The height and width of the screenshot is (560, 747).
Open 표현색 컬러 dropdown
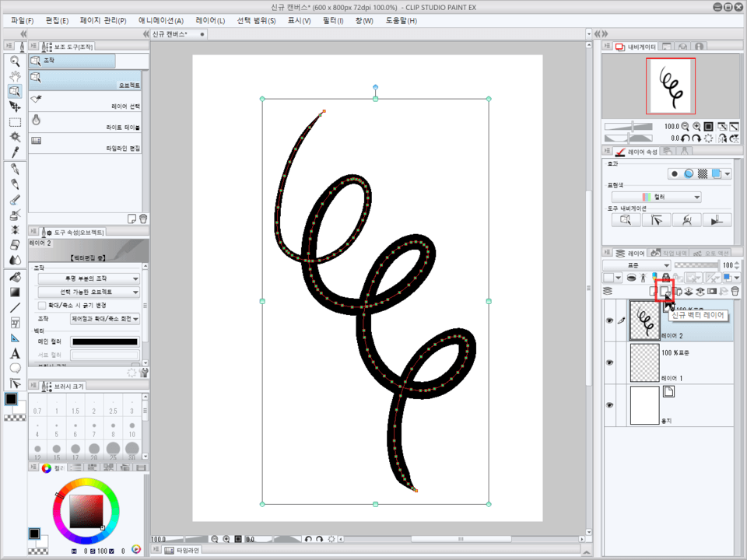point(656,197)
